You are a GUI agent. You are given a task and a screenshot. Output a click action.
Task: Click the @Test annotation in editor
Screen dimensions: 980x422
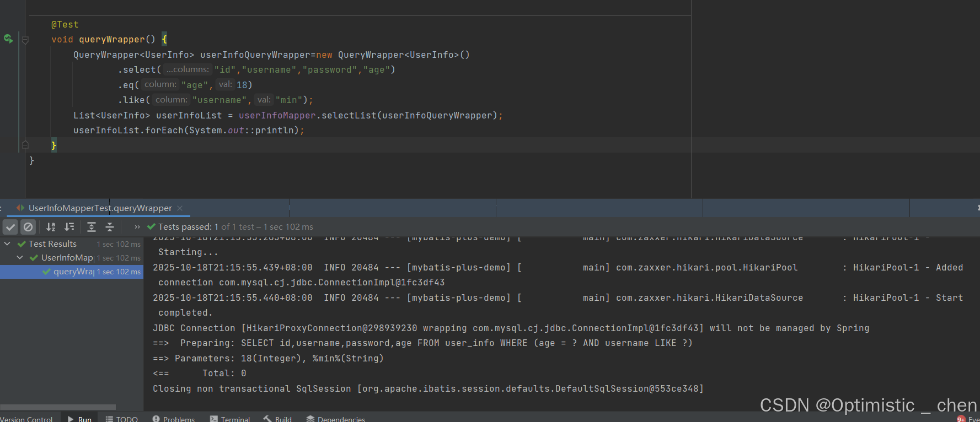point(65,25)
